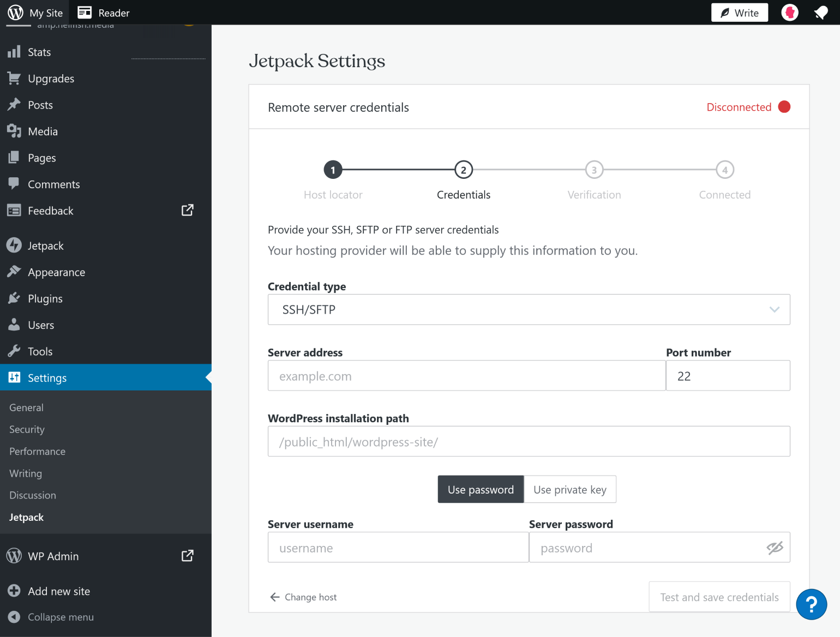
Task: Click the Credential type chevron arrow
Action: coord(775,310)
